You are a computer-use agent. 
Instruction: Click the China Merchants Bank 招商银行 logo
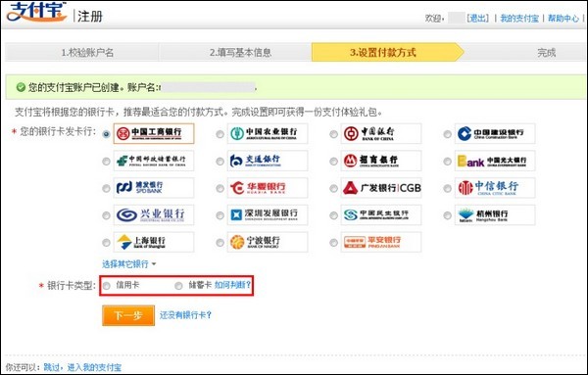pyautogui.click(x=381, y=161)
